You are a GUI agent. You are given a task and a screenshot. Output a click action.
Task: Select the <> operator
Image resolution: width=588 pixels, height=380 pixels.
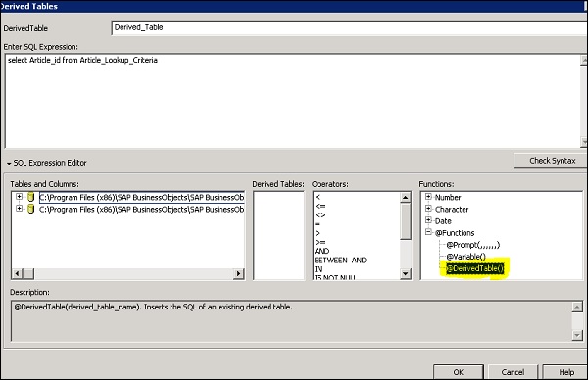320,215
